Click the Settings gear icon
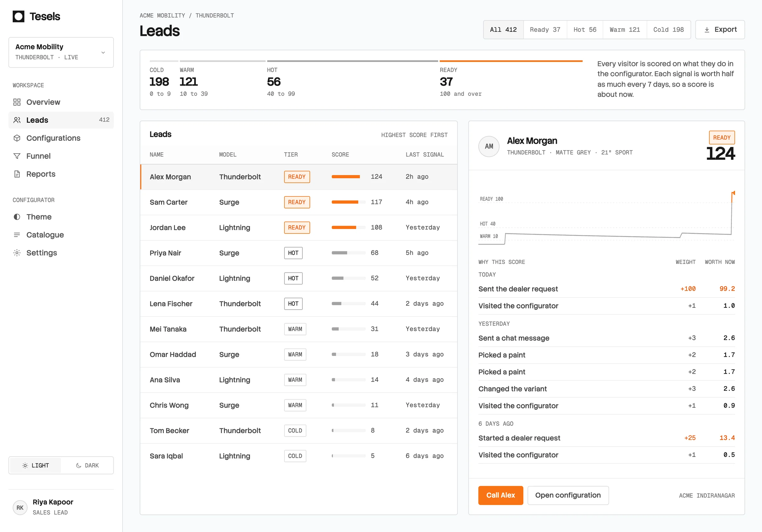 (x=17, y=253)
